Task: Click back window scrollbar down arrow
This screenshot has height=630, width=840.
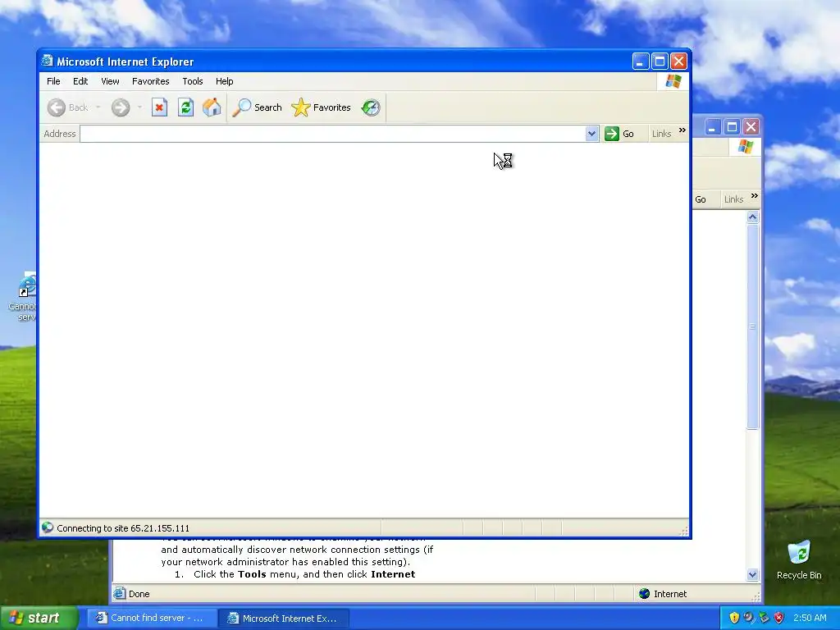Action: point(753,575)
